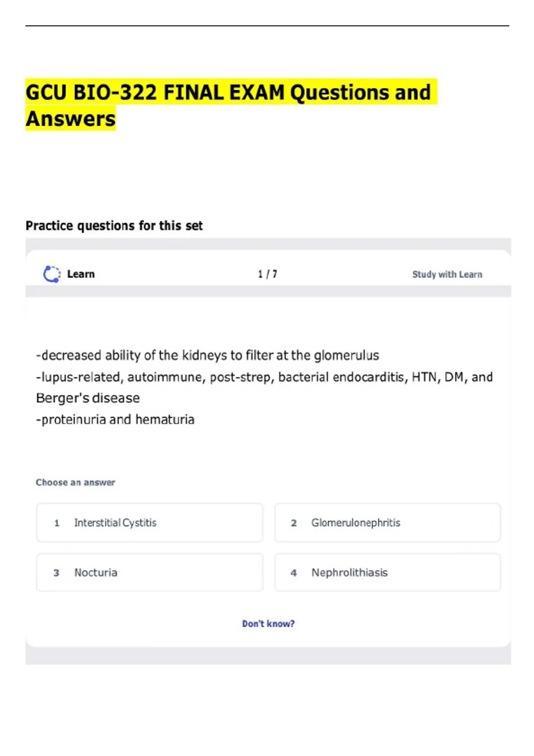Choose Glomerulonephritis as the answer

pos(388,523)
